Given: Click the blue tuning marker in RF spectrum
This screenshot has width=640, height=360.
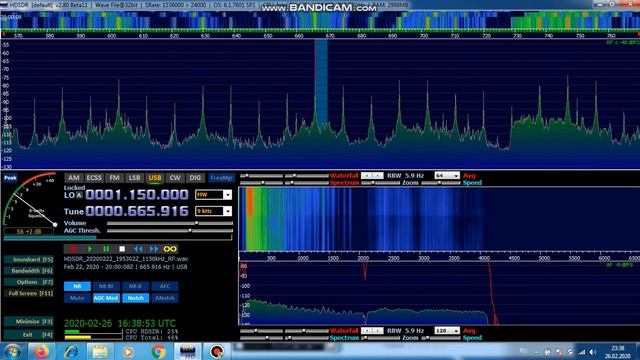Looking at the screenshot, I should pyautogui.click(x=321, y=82).
